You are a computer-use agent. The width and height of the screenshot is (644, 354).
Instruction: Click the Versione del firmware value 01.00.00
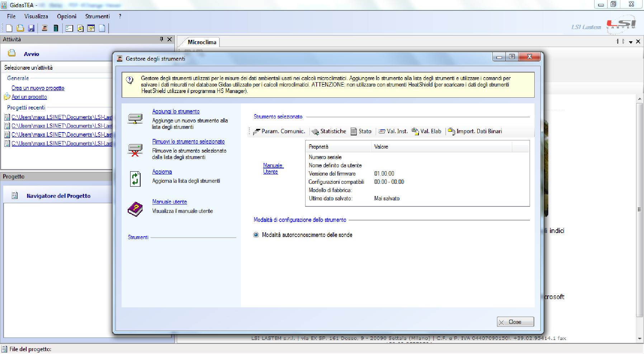[384, 173]
